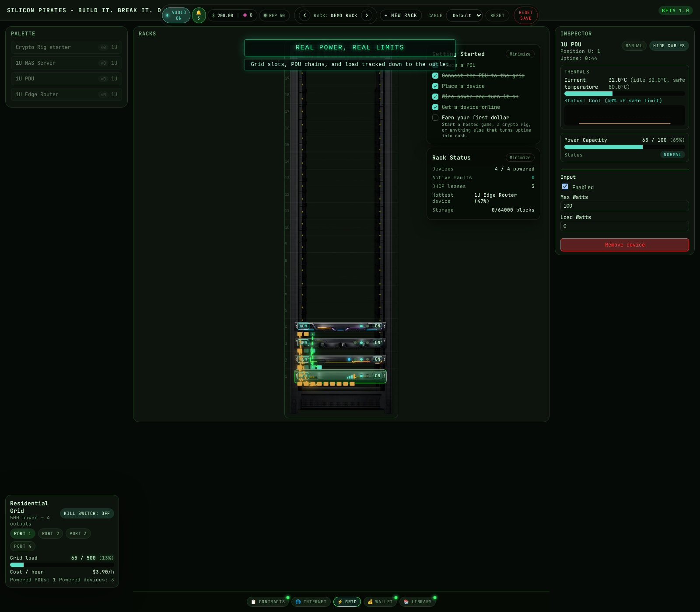Check the Earn your first dollar checkbox

click(435, 118)
